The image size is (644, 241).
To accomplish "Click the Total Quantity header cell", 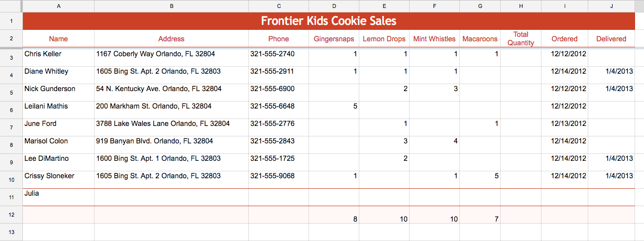I will click(521, 38).
